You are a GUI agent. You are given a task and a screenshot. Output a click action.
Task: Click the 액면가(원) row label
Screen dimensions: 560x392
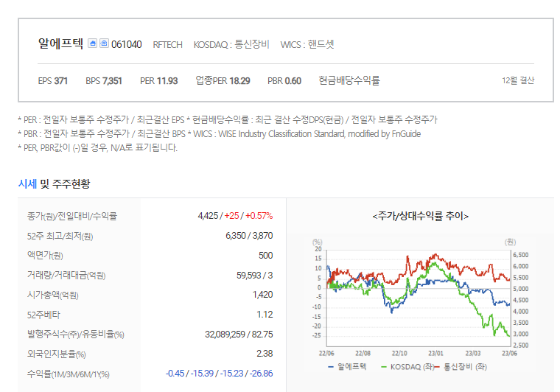pyautogui.click(x=45, y=255)
